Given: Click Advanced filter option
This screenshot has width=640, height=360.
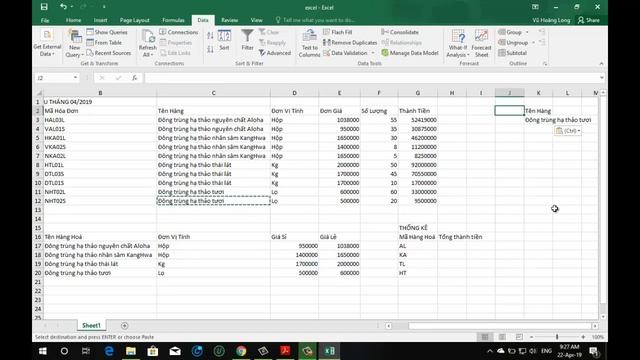Looking at the screenshot, I should pos(275,53).
